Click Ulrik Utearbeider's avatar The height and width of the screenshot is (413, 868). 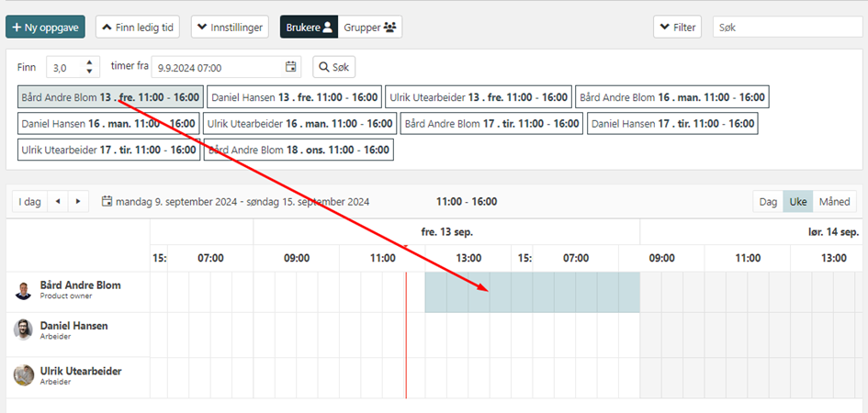23,375
